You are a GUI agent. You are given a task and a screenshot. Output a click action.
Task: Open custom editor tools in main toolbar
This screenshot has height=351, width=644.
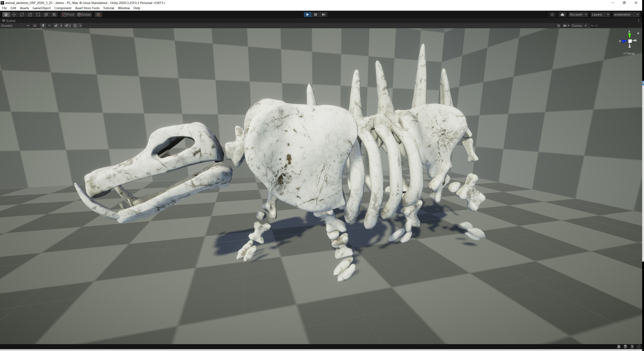click(54, 15)
